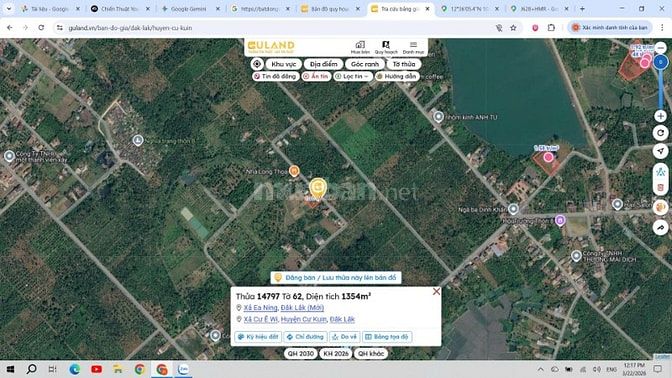
Task: Zoom out with the minus map button
Action: (x=660, y=48)
